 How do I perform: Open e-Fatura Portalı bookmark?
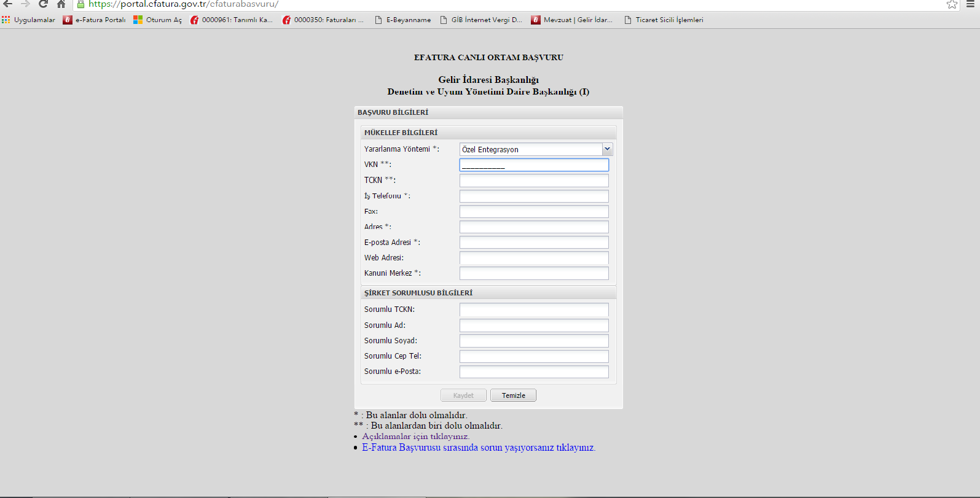[x=95, y=20]
